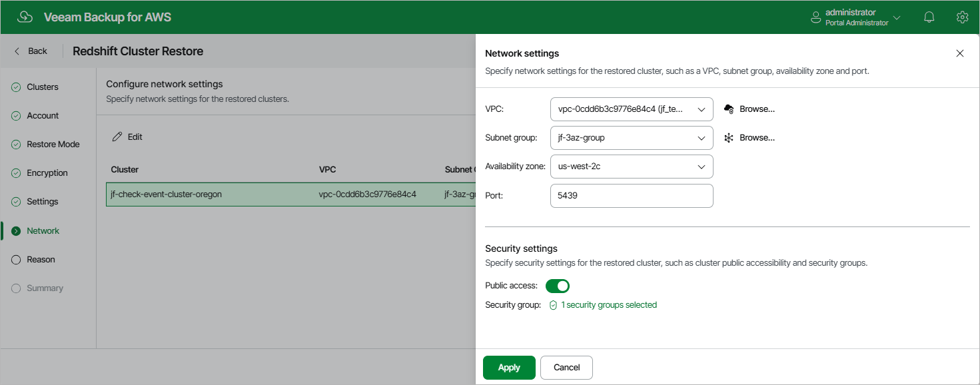This screenshot has height=385, width=980.
Task: Select the Network wizard step
Action: pyautogui.click(x=43, y=231)
